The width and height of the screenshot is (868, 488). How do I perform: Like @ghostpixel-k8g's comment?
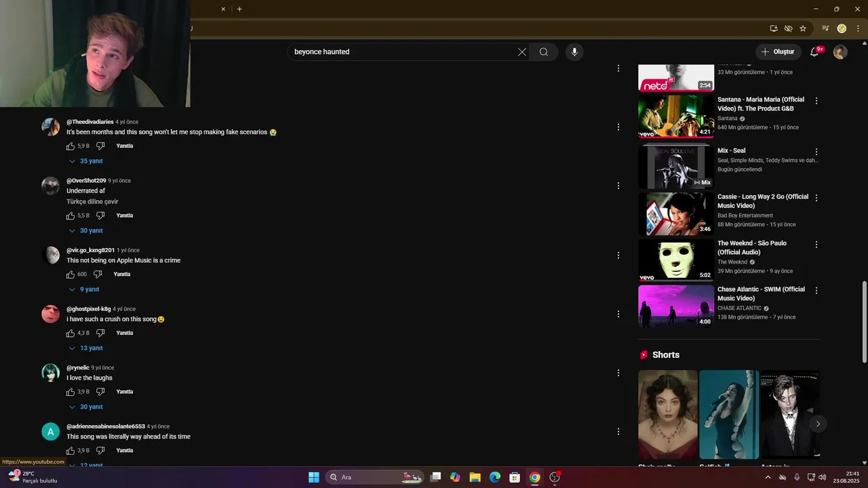tap(71, 333)
